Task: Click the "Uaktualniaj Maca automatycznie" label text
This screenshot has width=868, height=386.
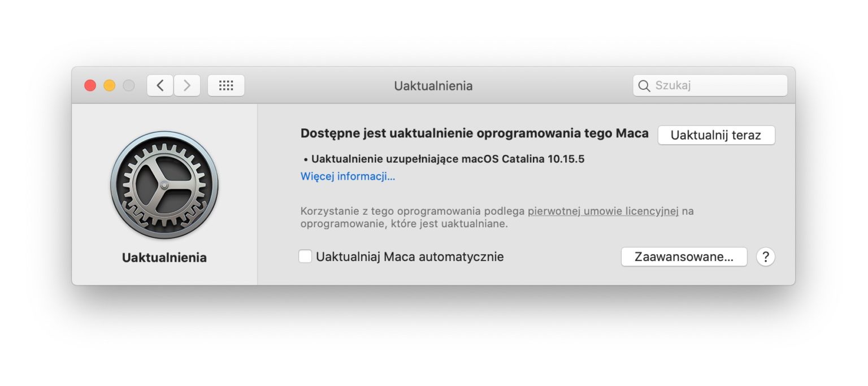Action: coord(410,257)
